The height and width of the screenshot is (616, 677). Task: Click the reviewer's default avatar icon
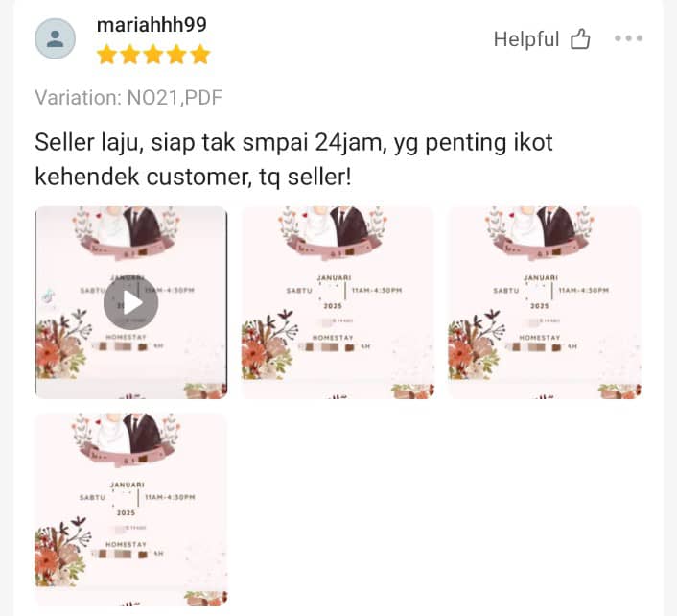click(x=56, y=38)
